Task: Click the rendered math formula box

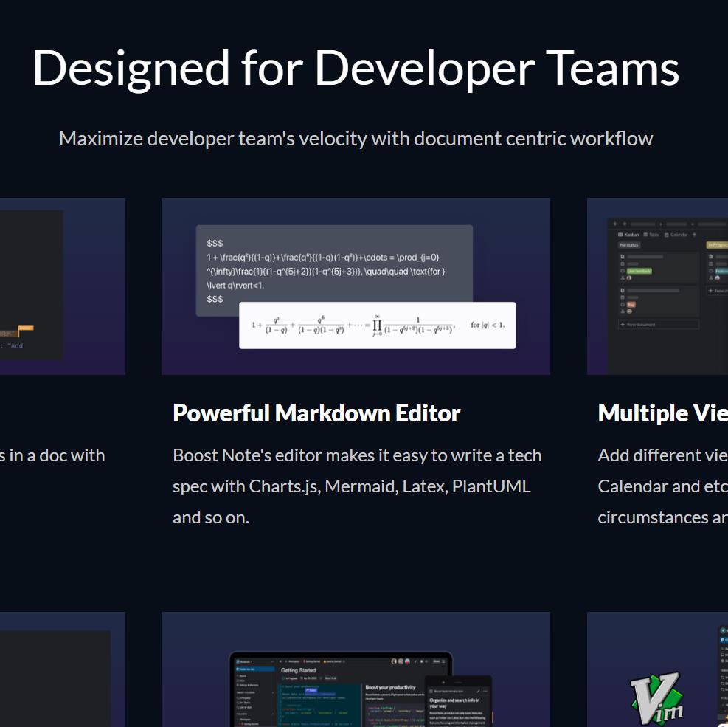Action: click(x=377, y=325)
